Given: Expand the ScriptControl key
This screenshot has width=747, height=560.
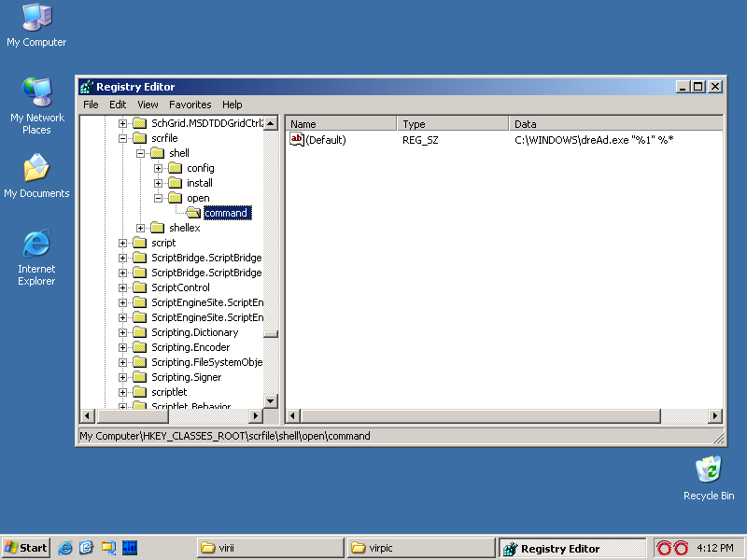Looking at the screenshot, I should tap(122, 288).
